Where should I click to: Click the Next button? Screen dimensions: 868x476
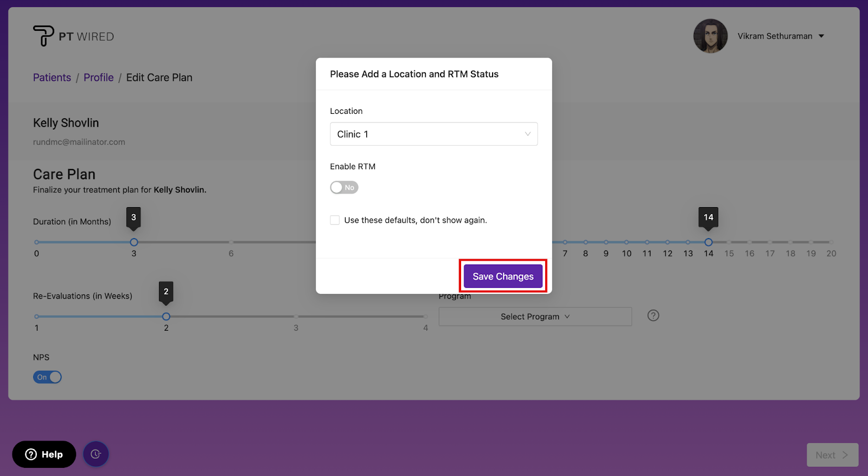[832, 455]
